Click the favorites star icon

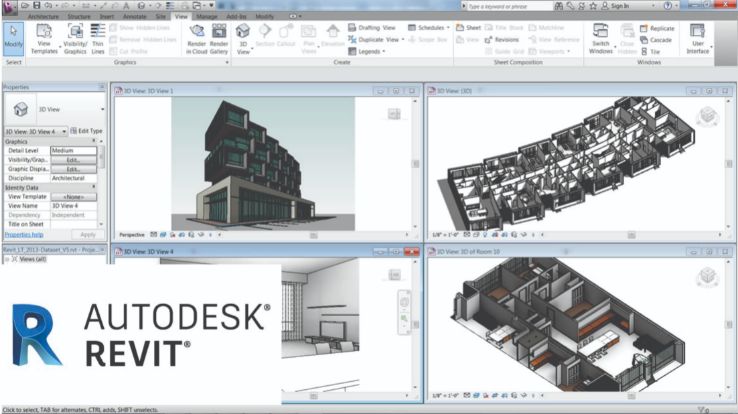(593, 6)
